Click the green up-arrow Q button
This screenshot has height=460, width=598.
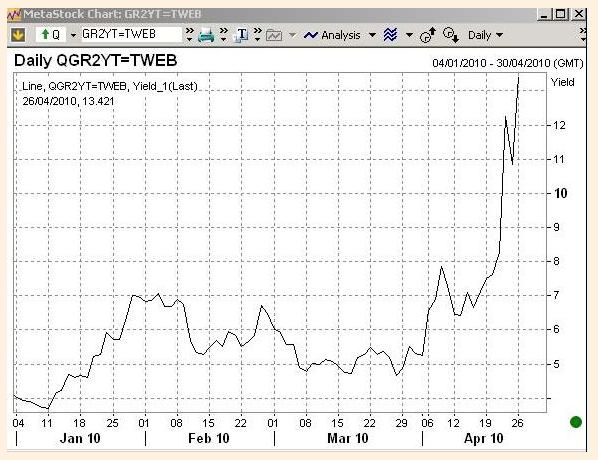(x=51, y=35)
